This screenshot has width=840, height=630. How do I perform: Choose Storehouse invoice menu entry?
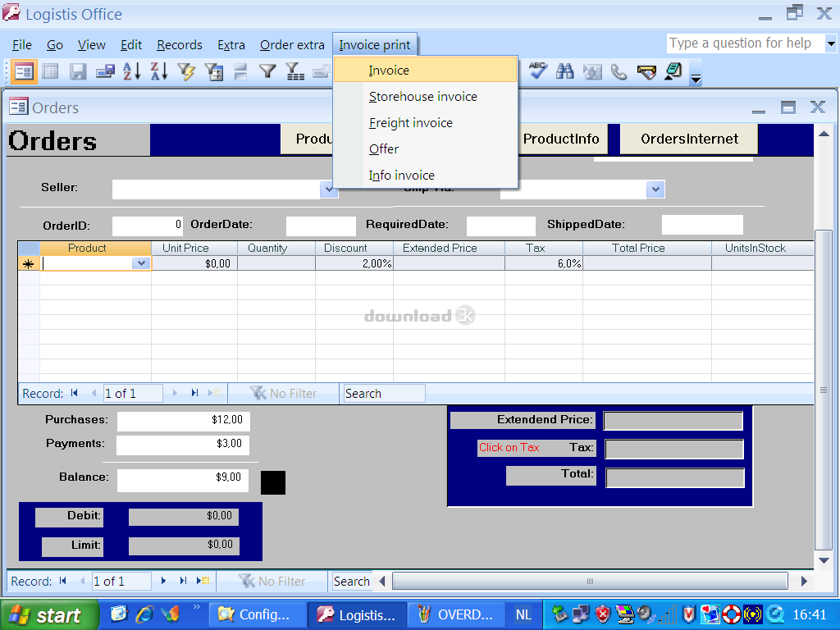pyautogui.click(x=426, y=97)
